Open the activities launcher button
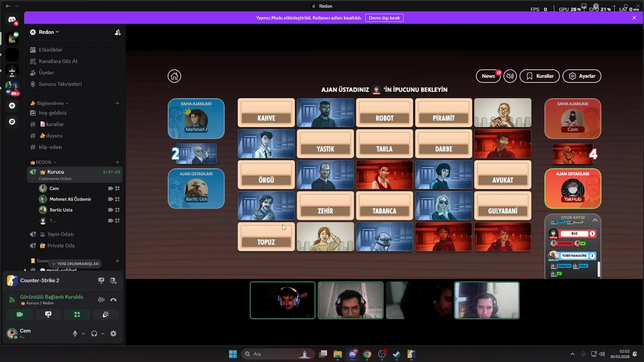The width and height of the screenshot is (644, 362). click(77, 314)
